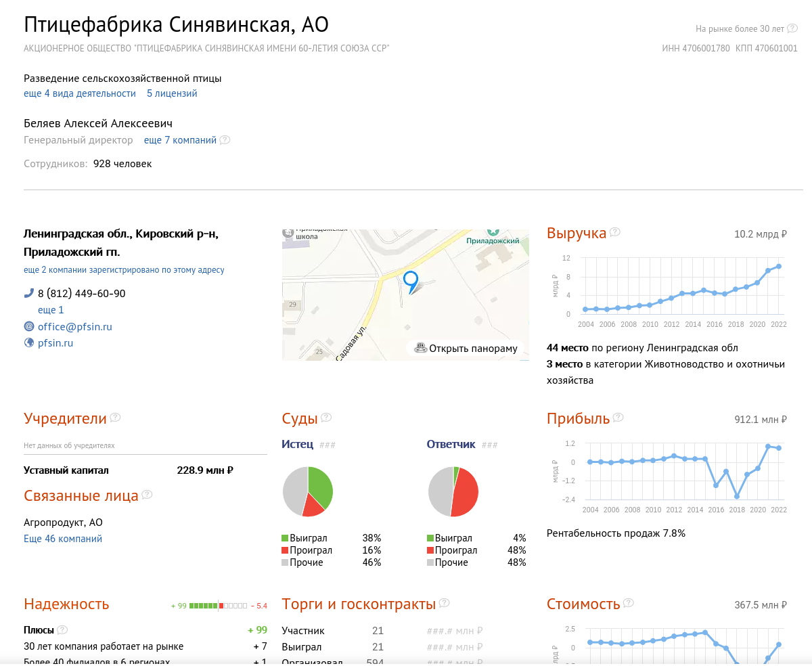
Task: Click the Истец pie chart
Action: 308,491
